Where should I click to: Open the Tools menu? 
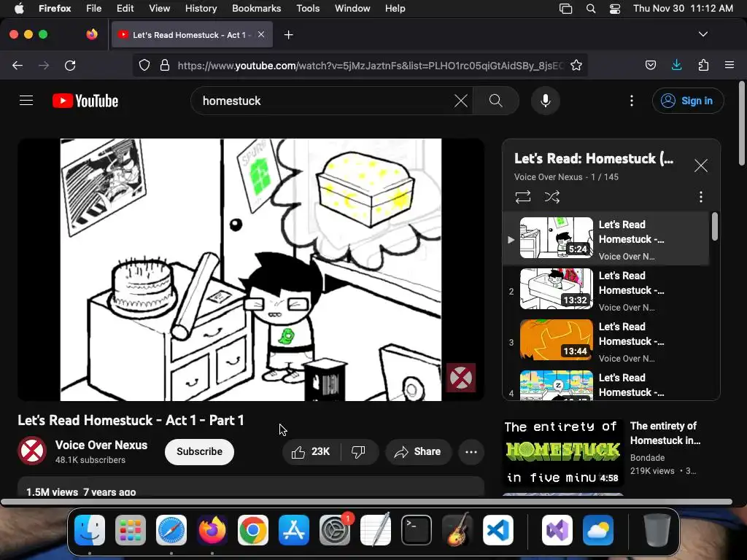coord(308,8)
